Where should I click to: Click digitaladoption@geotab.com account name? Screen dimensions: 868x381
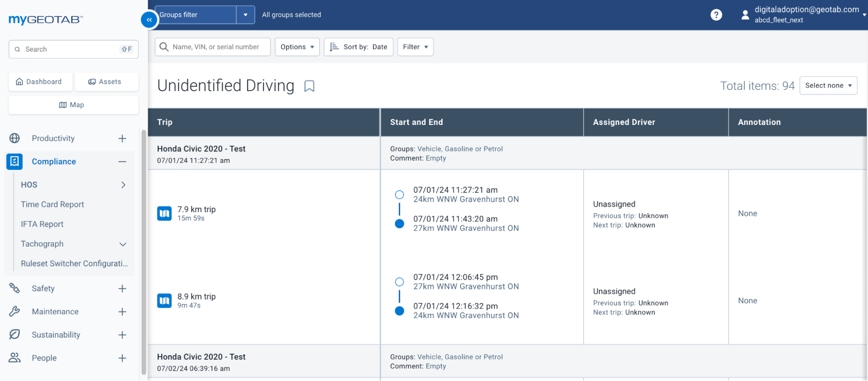(x=807, y=10)
